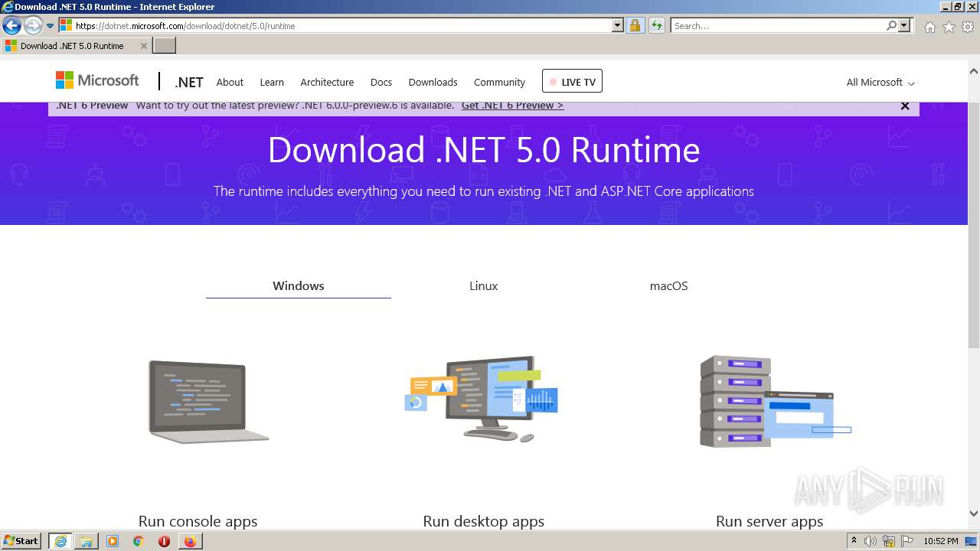Open the Learn menu item
Screen dimensions: 980x551
coord(272,82)
